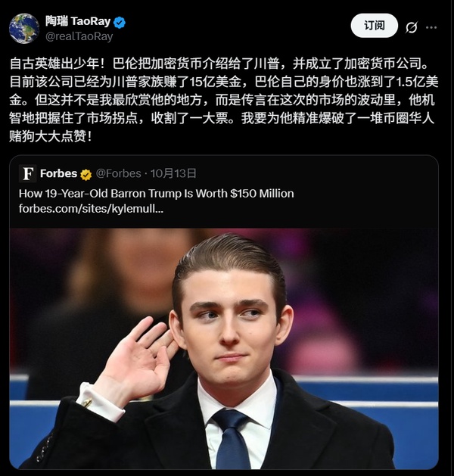The width and height of the screenshot is (454, 476).
Task: Open the Grok explain-post icon
Action: pos(412,27)
